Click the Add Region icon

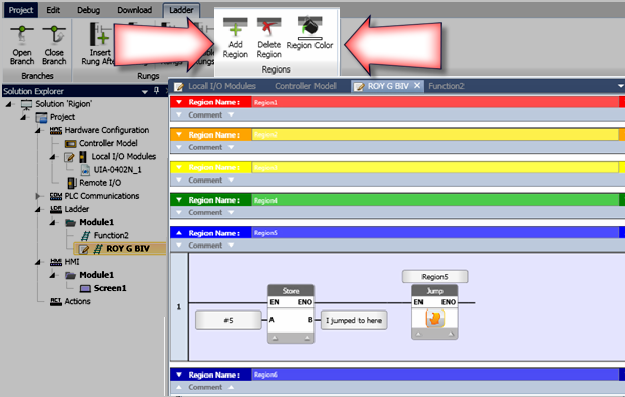[x=235, y=27]
